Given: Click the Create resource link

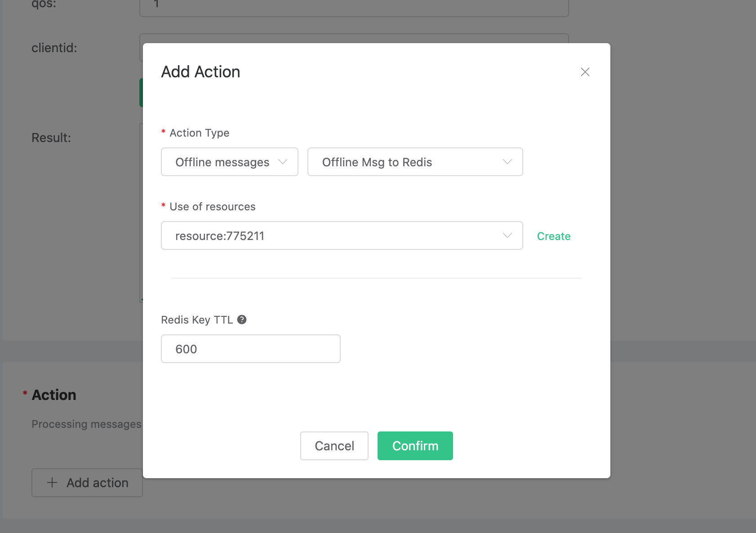Looking at the screenshot, I should pyautogui.click(x=553, y=236).
